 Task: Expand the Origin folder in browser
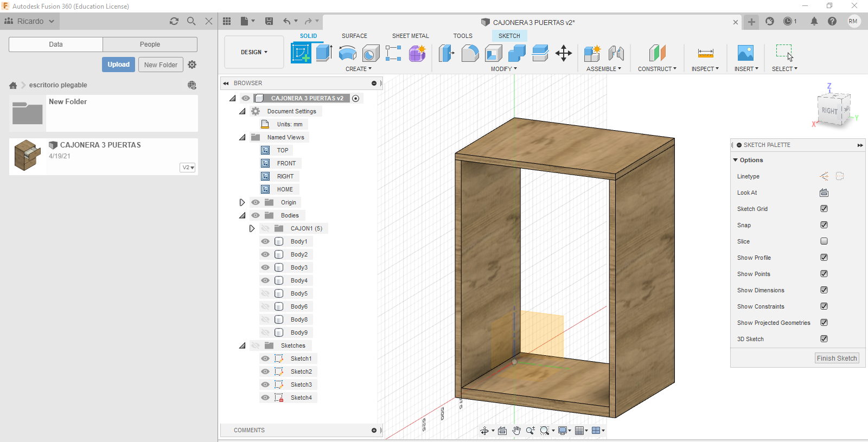pyautogui.click(x=242, y=202)
